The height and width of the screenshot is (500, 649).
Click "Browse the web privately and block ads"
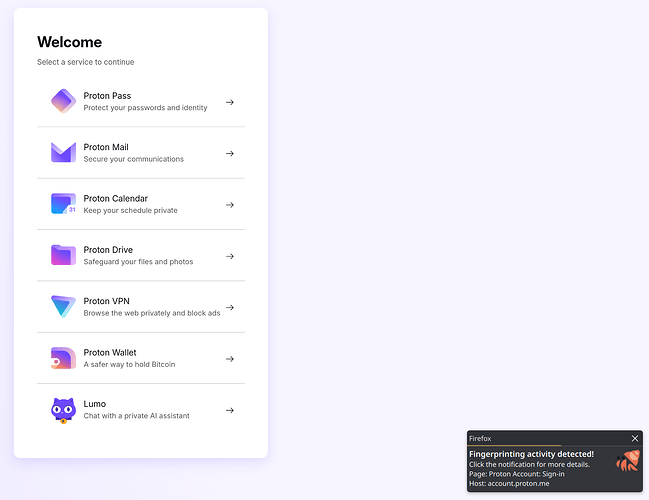click(x=151, y=313)
